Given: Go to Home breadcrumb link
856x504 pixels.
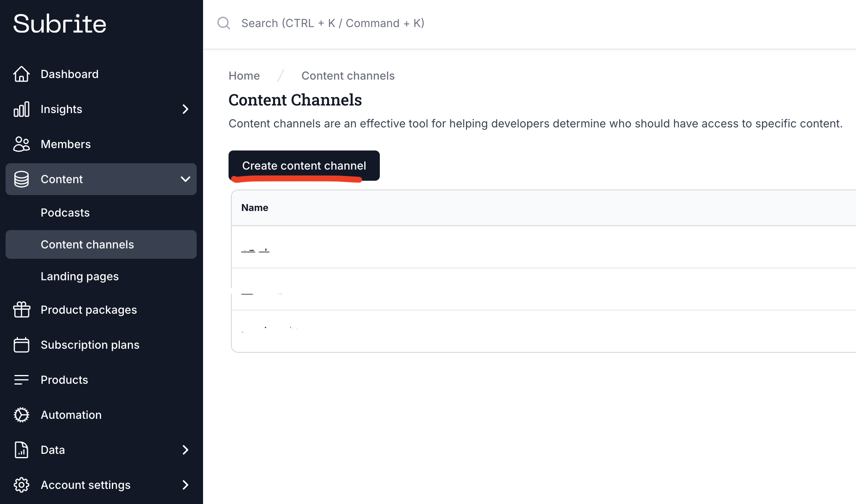Looking at the screenshot, I should point(244,76).
